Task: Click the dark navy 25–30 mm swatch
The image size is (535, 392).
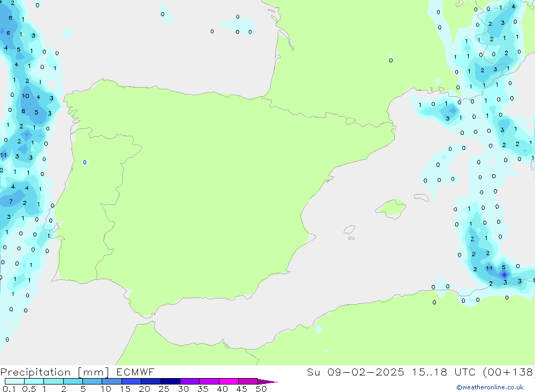Action: pos(170,382)
